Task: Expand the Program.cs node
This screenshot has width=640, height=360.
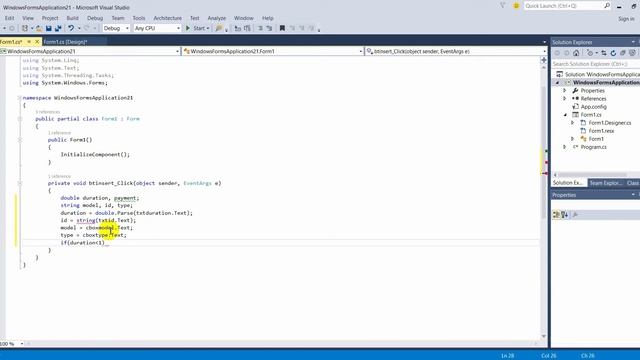Action: click(x=565, y=147)
